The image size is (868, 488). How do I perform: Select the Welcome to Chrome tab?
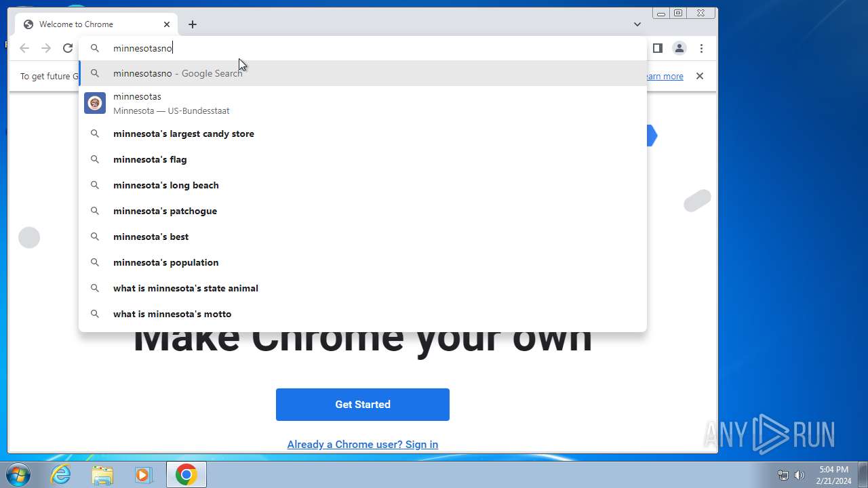[x=96, y=24]
